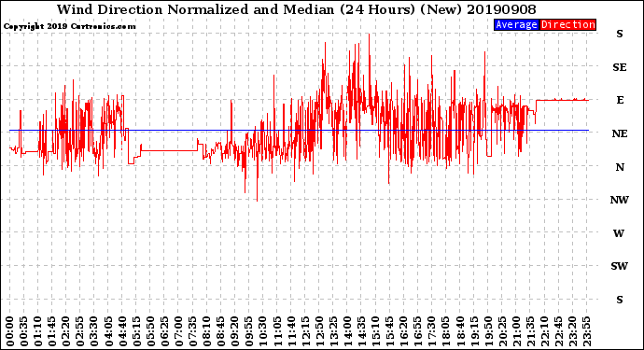Click the 01:45 time label
Viewport: 644px width, 350px height.
52,331
